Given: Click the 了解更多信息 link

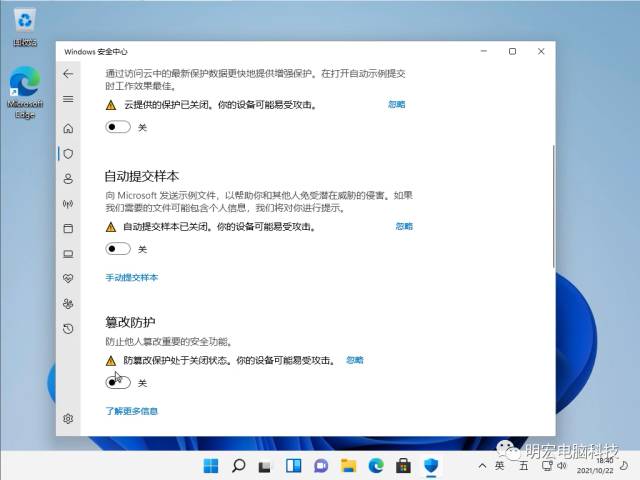Looking at the screenshot, I should (x=131, y=411).
